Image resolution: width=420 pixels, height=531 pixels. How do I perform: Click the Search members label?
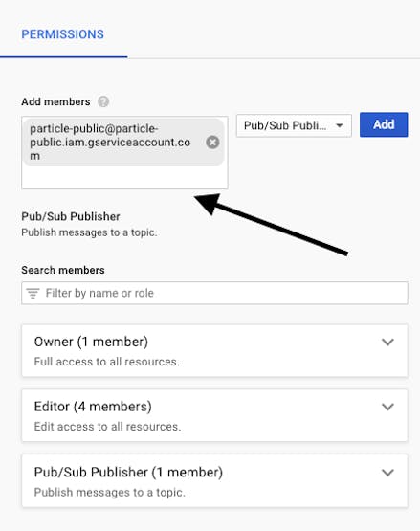click(x=63, y=270)
